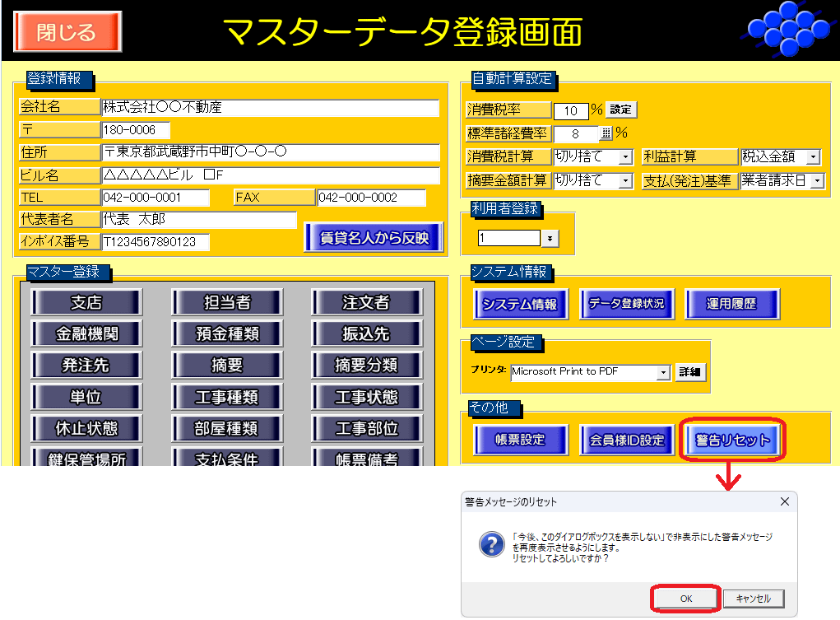Close the 警告メッセージのリセット dialog with X
Image resolution: width=840 pixels, height=620 pixels.
tap(784, 501)
